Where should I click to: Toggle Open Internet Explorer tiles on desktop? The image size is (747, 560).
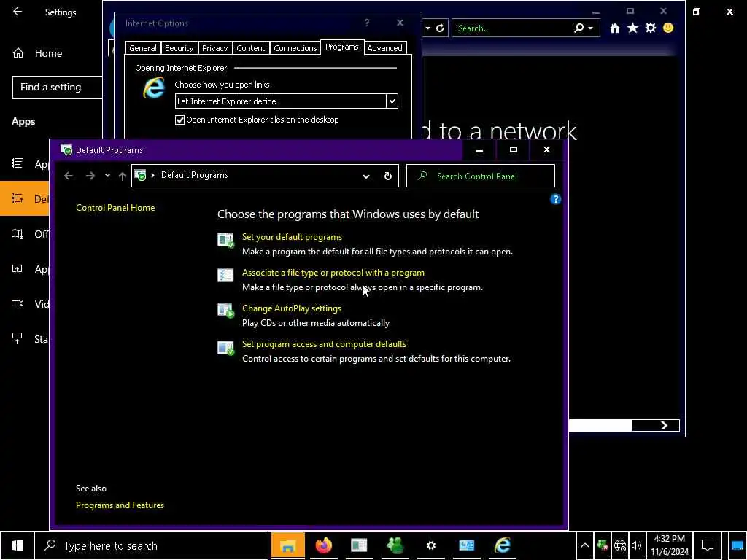(179, 120)
